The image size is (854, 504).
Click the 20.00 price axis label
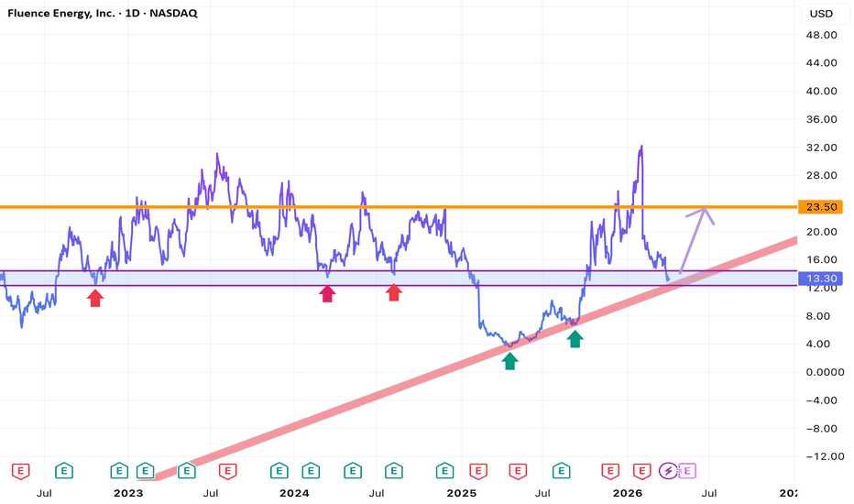[821, 232]
